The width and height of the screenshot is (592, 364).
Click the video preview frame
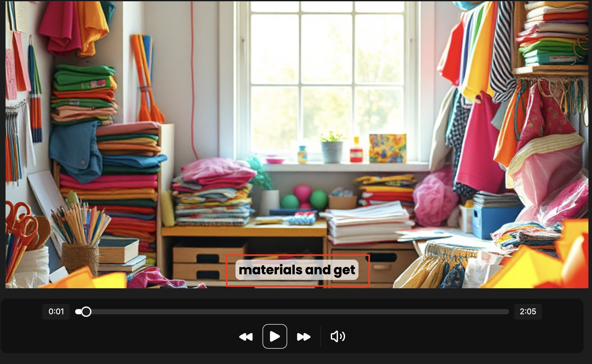pyautogui.click(x=297, y=144)
